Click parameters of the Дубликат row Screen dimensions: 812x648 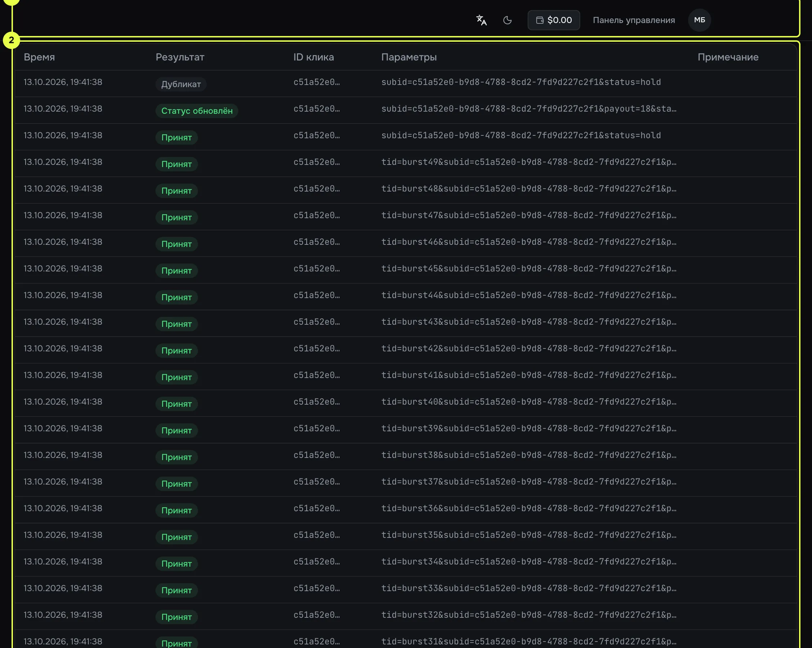click(521, 82)
